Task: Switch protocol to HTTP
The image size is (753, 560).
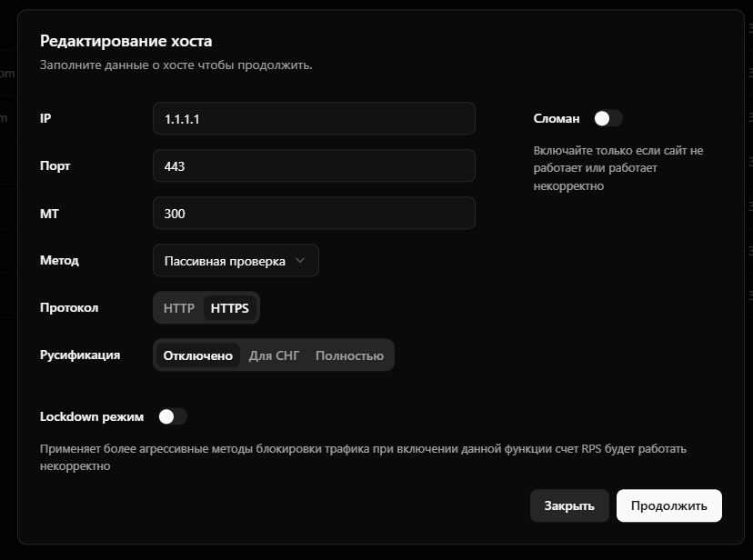Action: pyautogui.click(x=179, y=308)
